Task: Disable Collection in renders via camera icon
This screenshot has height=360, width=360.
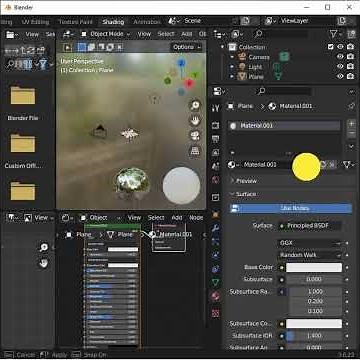Action: [x=350, y=47]
